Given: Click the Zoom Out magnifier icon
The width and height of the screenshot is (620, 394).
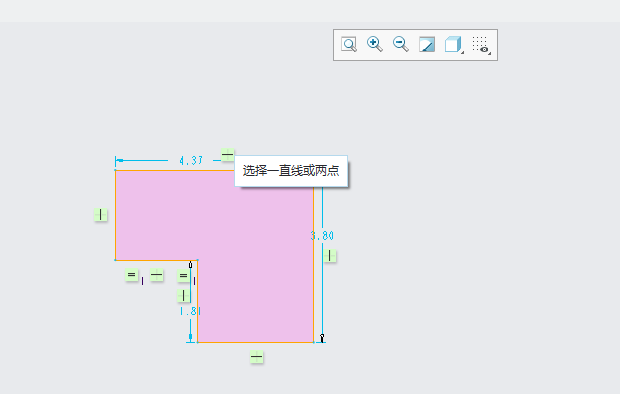Looking at the screenshot, I should pyautogui.click(x=401, y=44).
